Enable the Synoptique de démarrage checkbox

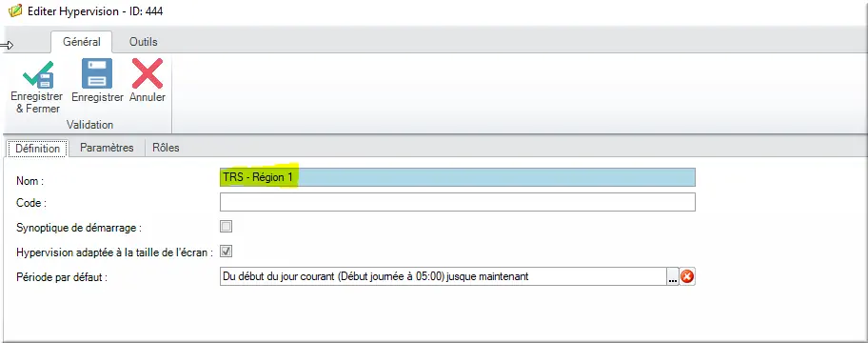(x=226, y=226)
